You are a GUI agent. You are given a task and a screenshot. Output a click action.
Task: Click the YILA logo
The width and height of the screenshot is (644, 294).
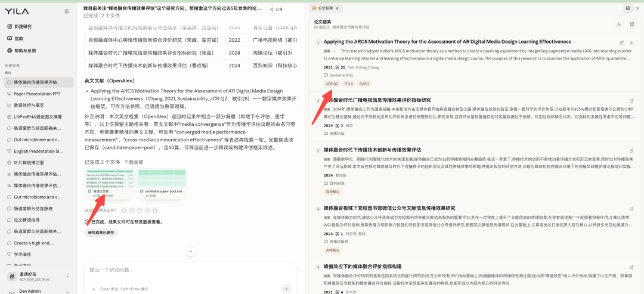point(17,11)
